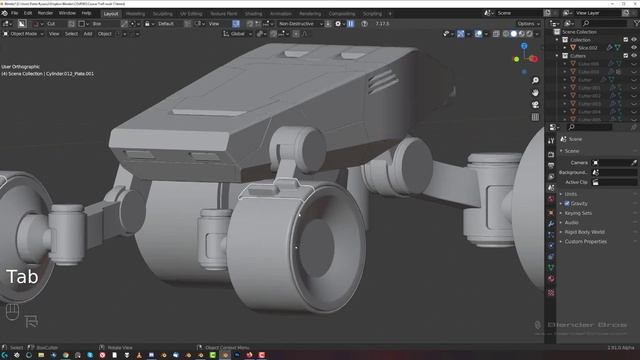Click the Active Clip field
The height and width of the screenshot is (360, 640).
click(614, 182)
